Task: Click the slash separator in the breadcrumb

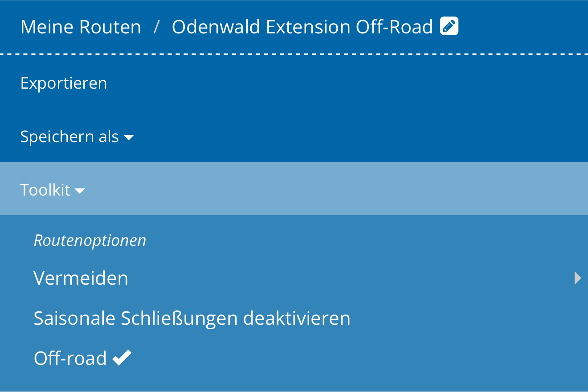Action: [x=156, y=27]
